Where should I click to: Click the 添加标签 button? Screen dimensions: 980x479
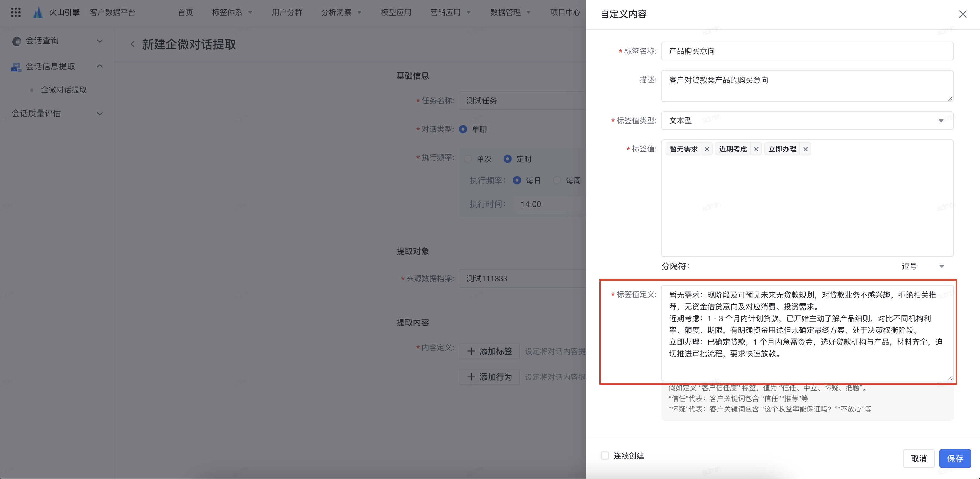click(489, 351)
